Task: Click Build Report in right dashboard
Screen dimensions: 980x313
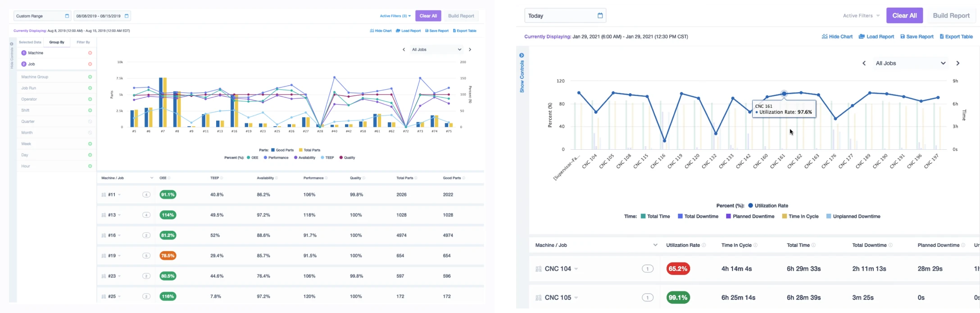Action: click(x=951, y=15)
